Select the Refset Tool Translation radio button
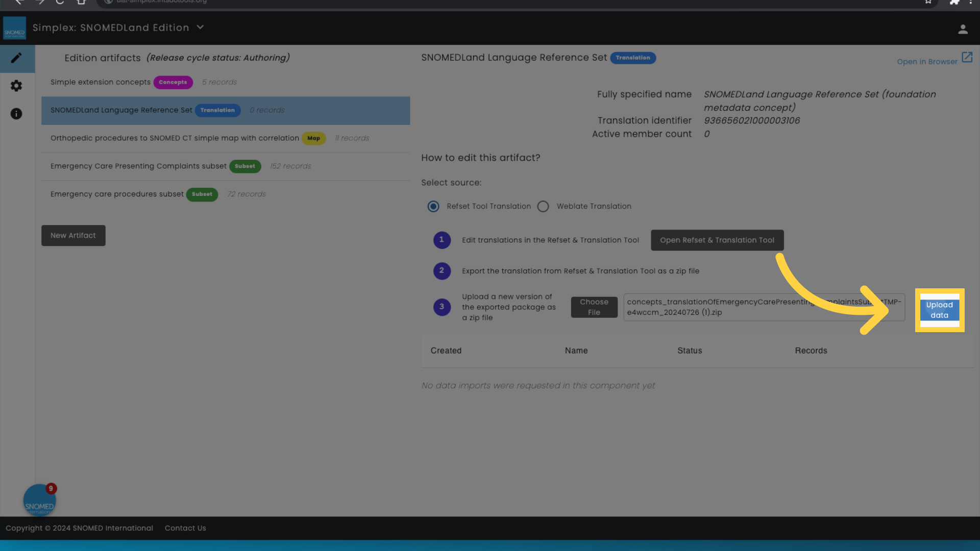The width and height of the screenshot is (980, 551). 433,207
